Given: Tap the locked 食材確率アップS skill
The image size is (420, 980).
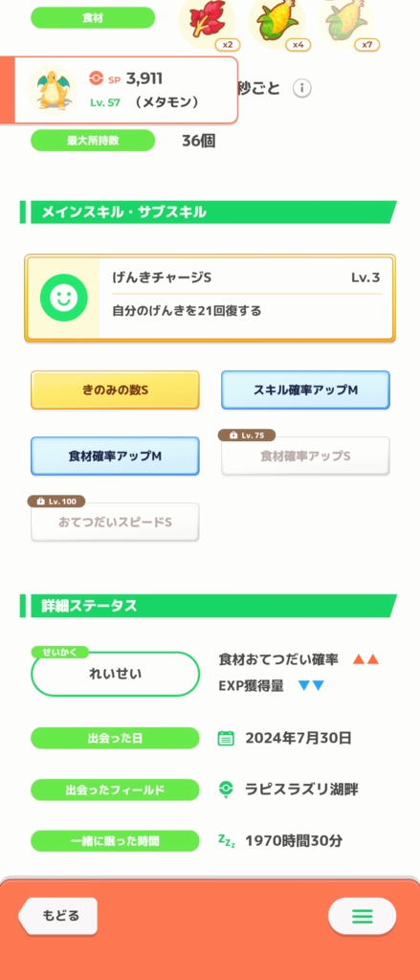Looking at the screenshot, I should tap(305, 456).
